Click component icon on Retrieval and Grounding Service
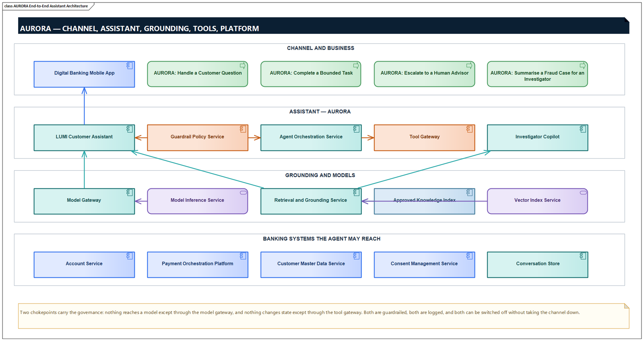 point(356,193)
